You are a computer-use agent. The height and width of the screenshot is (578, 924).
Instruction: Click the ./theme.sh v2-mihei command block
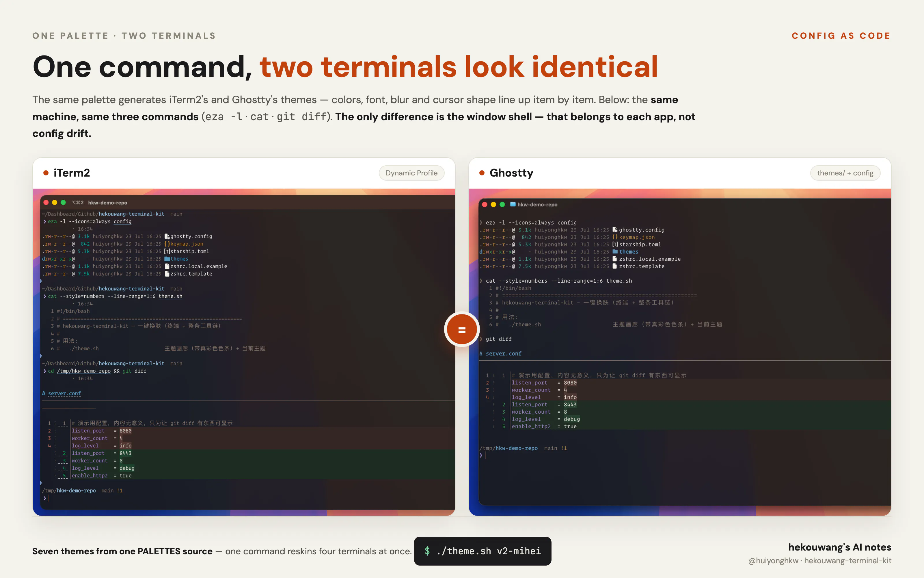click(482, 551)
